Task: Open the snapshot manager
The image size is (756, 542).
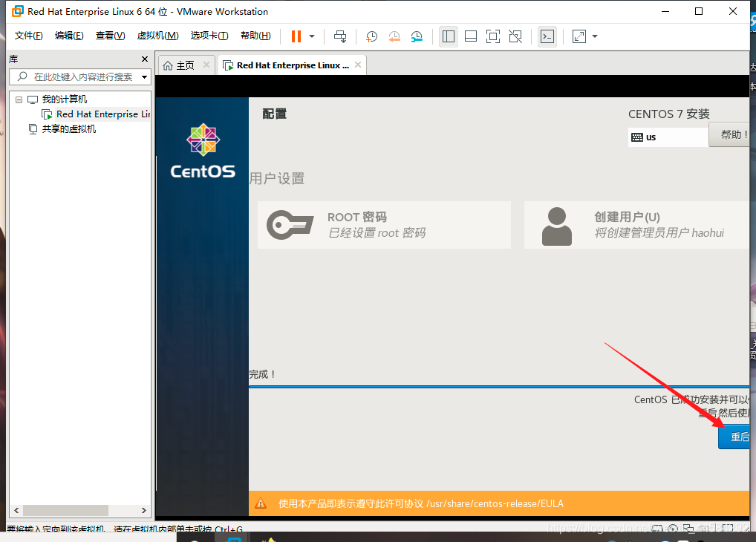Action: [417, 36]
